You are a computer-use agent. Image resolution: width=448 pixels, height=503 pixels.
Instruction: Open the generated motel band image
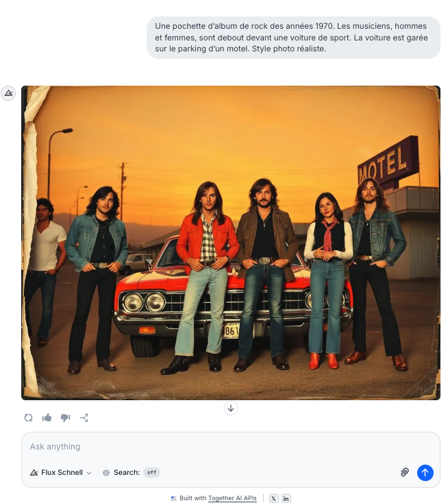231,243
